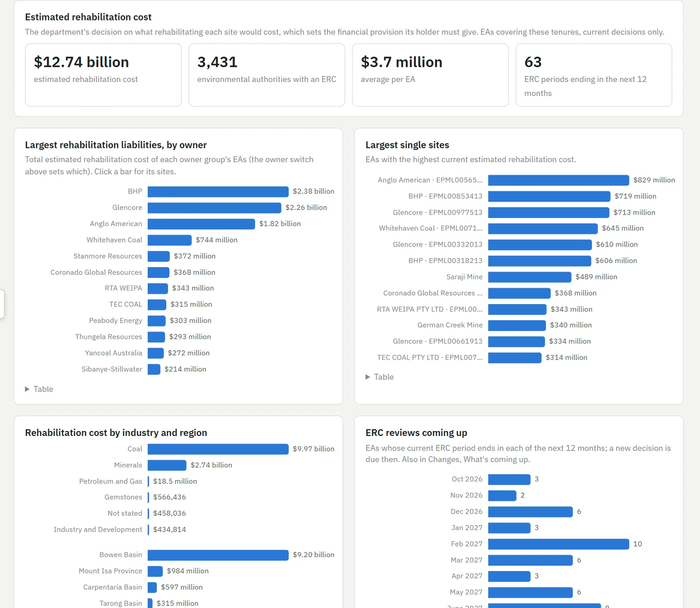
Task: Click the Minerals $2.74 billion bar
Action: pyautogui.click(x=167, y=465)
